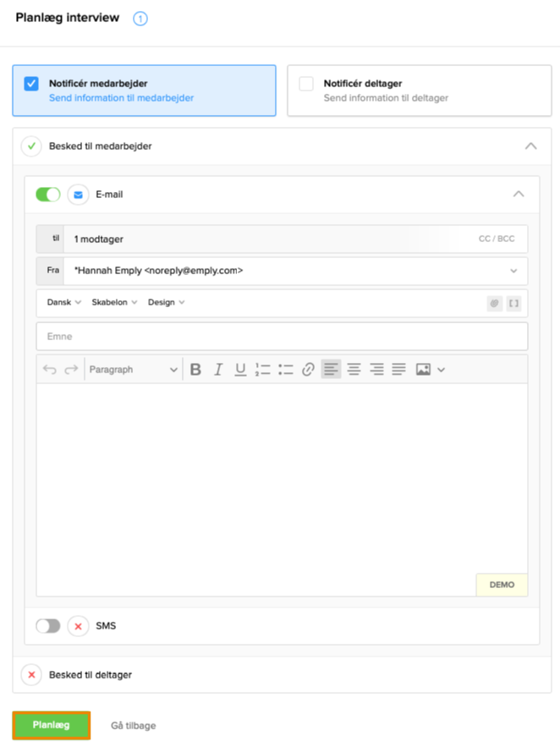This screenshot has width=560, height=753.
Task: Open the Skabelon template menu
Action: point(114,302)
